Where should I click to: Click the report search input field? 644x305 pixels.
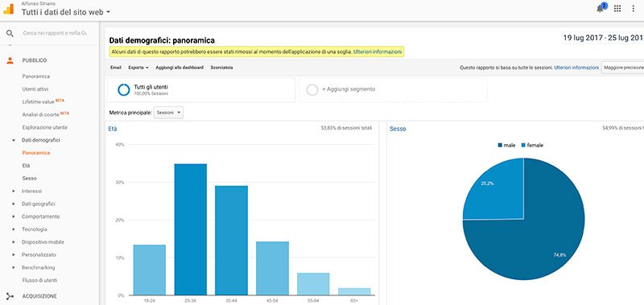(x=55, y=33)
